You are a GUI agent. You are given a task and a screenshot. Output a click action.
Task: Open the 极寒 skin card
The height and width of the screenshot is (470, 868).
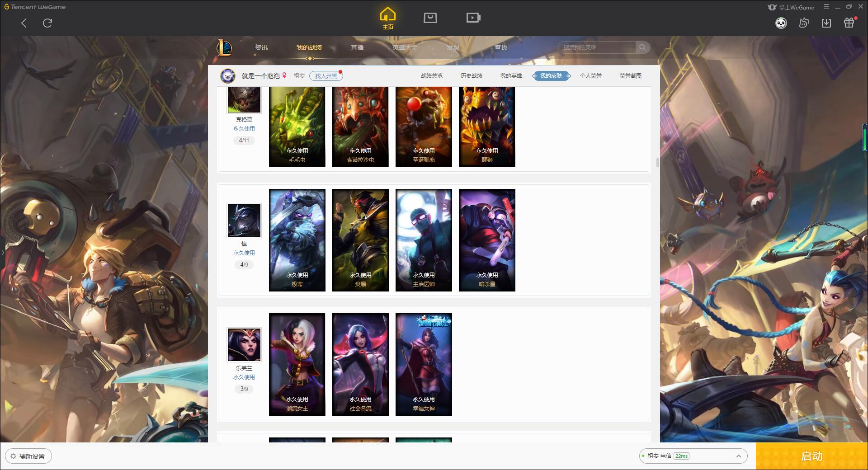297,240
